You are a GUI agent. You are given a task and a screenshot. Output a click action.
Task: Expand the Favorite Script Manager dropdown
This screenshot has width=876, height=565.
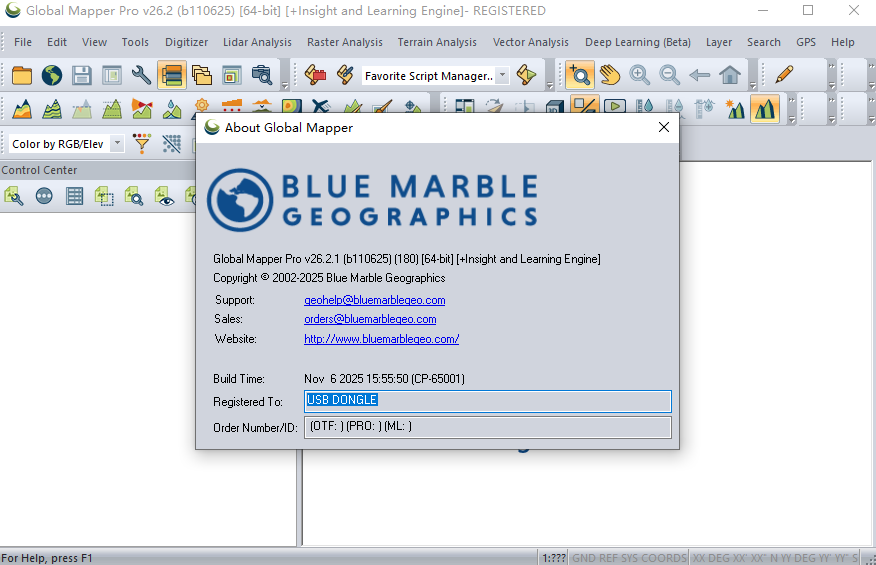click(502, 75)
